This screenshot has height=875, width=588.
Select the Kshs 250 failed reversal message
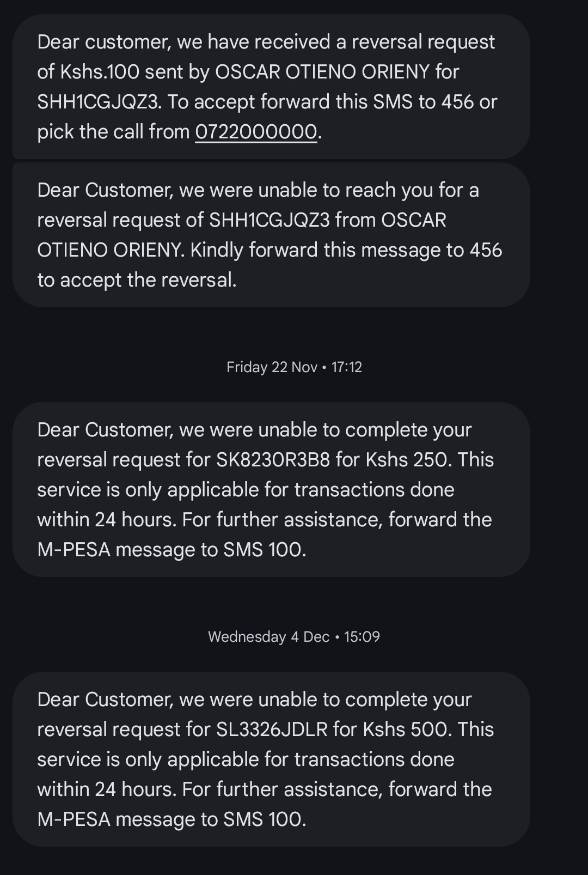(x=271, y=489)
